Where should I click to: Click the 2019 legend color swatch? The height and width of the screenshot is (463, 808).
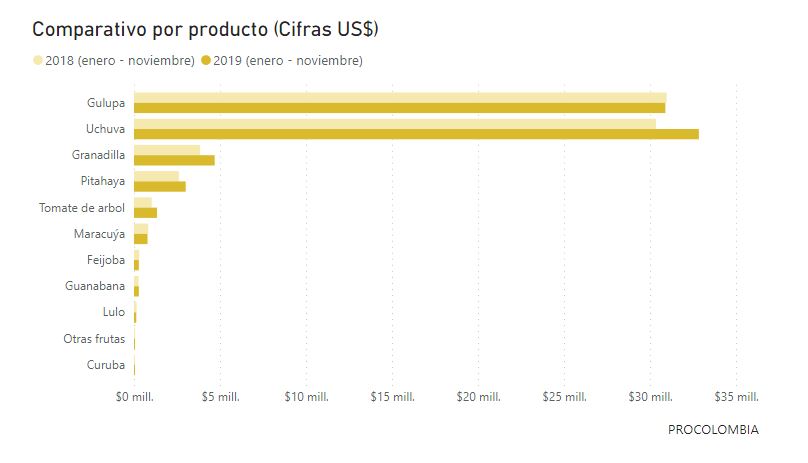[x=206, y=61]
